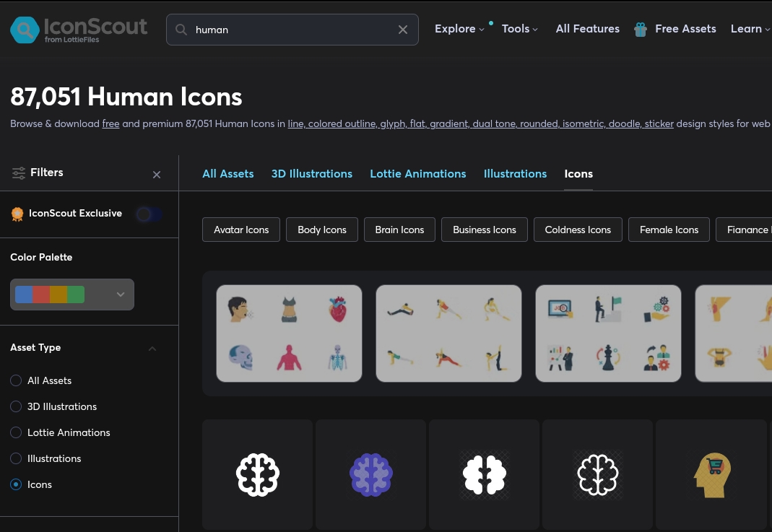Click the 'sticker' style link
The image size is (772, 532).
click(x=659, y=124)
